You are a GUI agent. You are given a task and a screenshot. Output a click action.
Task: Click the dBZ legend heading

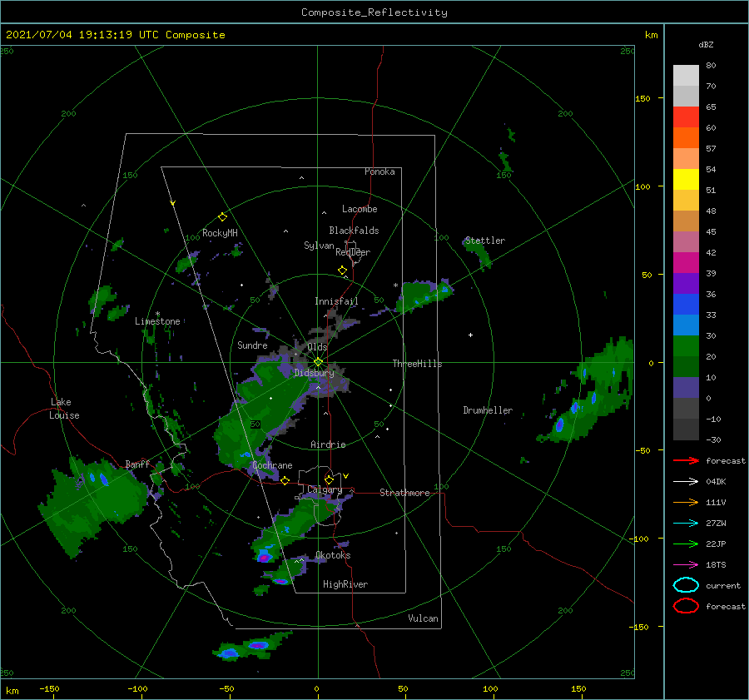[706, 44]
